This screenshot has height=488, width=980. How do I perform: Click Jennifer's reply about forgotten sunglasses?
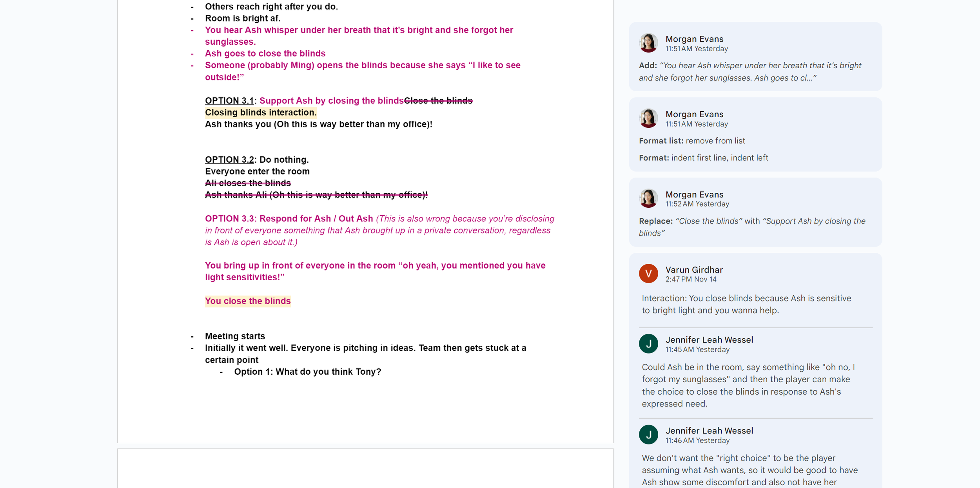(748, 385)
